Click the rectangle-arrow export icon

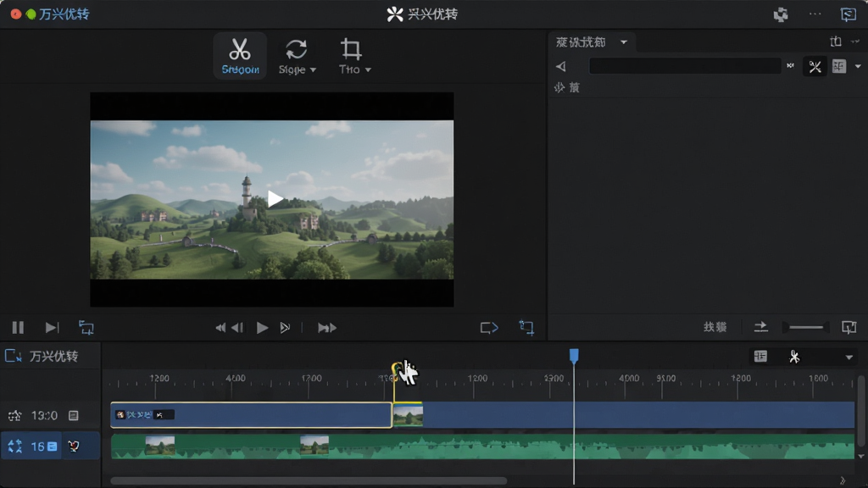(489, 328)
